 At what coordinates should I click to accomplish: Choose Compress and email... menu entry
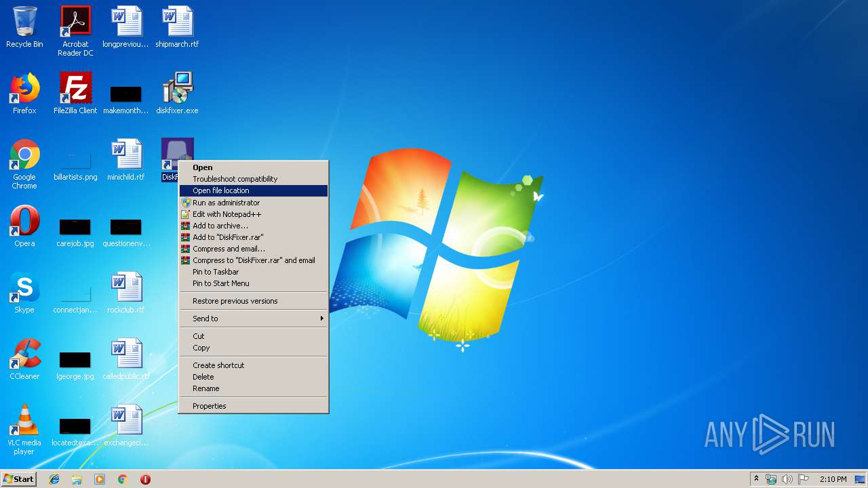click(254, 249)
